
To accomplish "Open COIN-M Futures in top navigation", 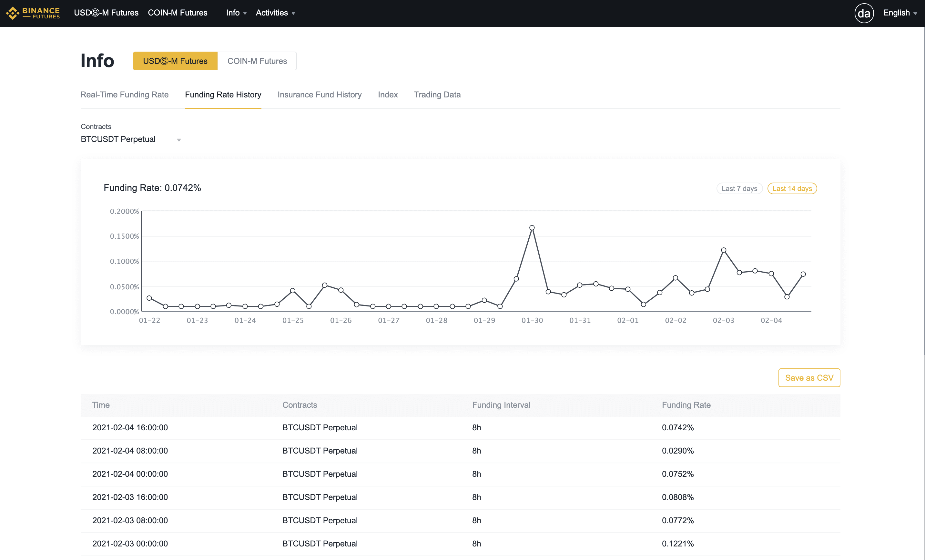I will (178, 13).
